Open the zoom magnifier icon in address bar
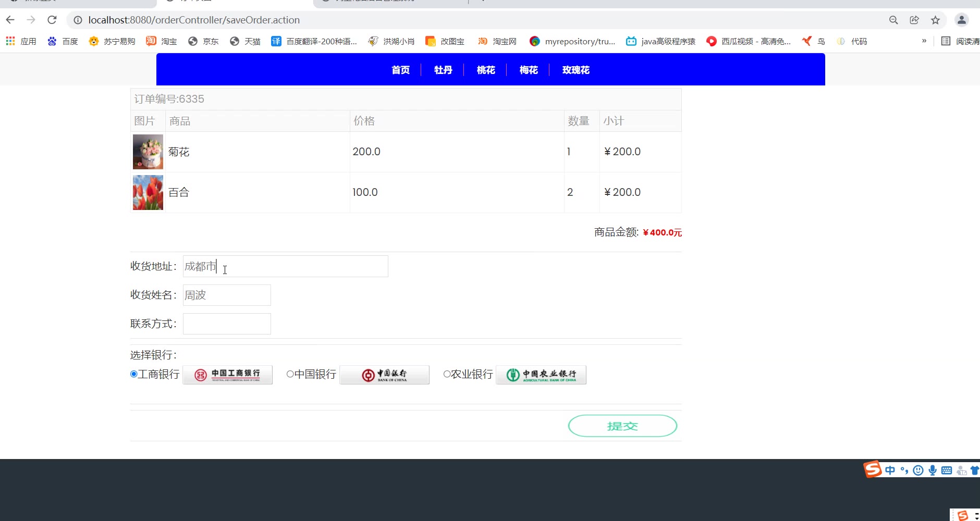980x521 pixels. point(893,20)
